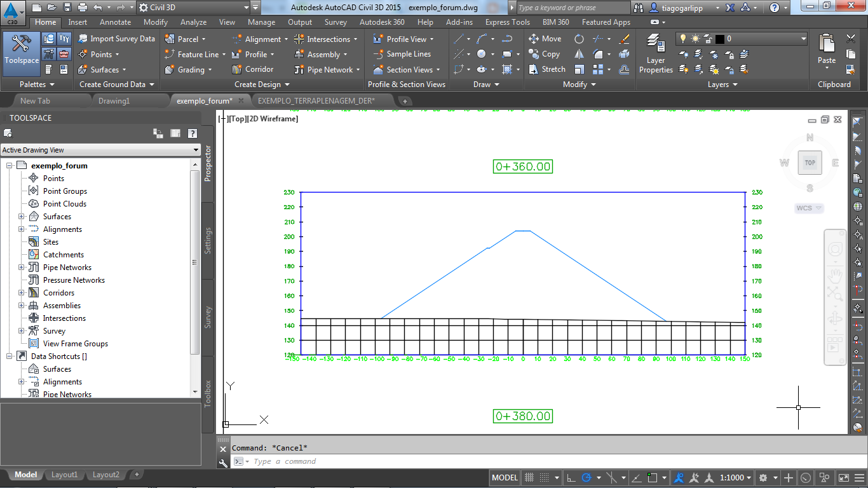Viewport: 868px width, 488px height.
Task: Click the black layer color swatch
Action: pyautogui.click(x=719, y=39)
